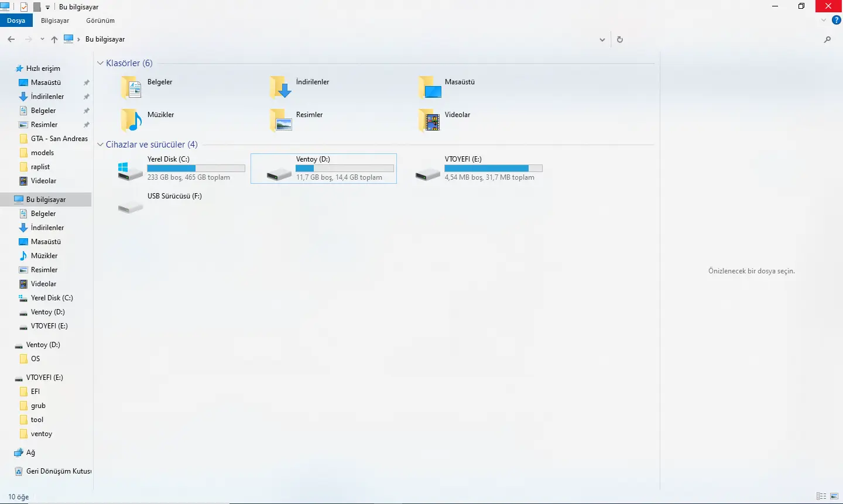Open the address bar history dropdown

(x=602, y=40)
